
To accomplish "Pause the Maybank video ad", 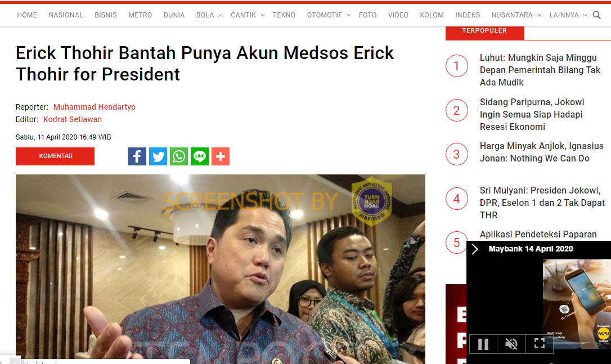I will 483,344.
